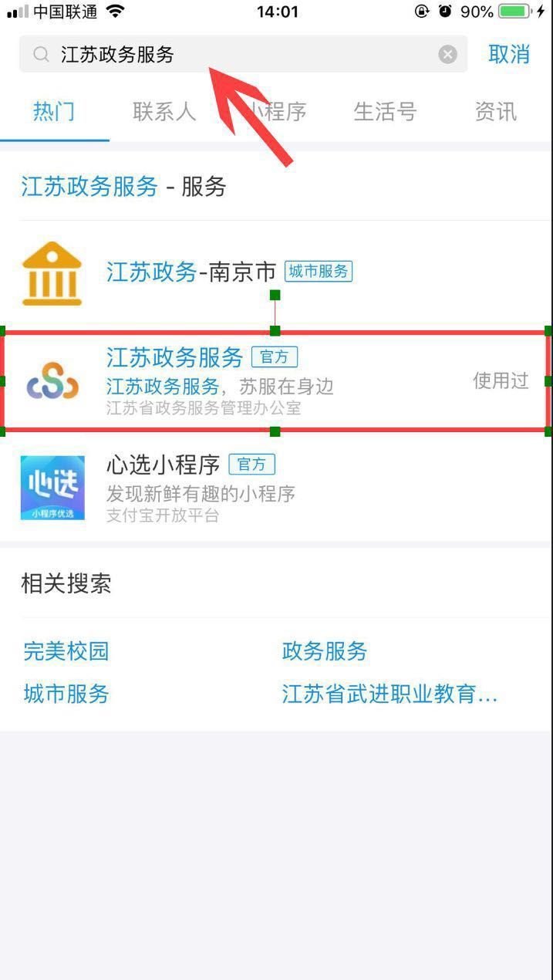The width and height of the screenshot is (553, 980).
Task: Tap the search box containing 江苏政务服务
Action: (x=243, y=54)
